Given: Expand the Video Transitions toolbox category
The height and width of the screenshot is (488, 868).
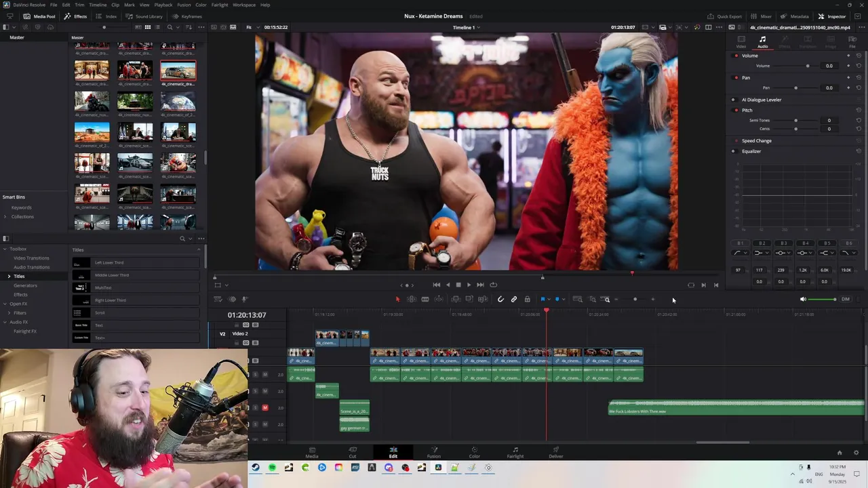Looking at the screenshot, I should [31, 258].
